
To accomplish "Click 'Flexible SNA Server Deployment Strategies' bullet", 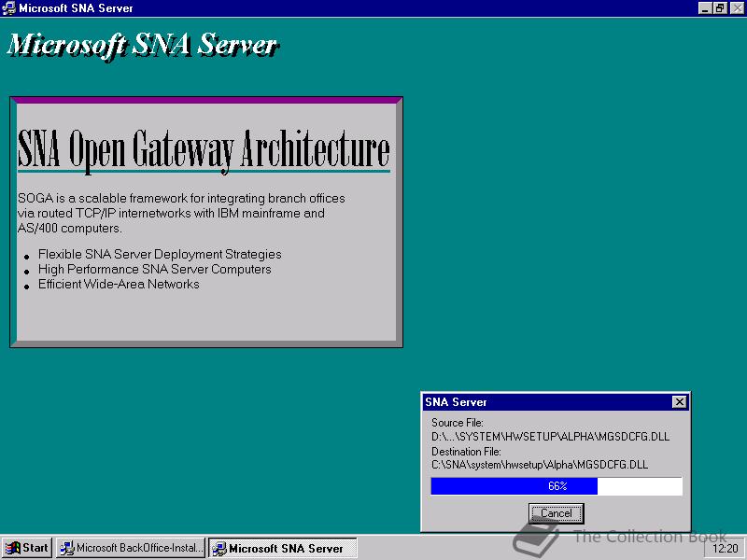I will (160, 254).
